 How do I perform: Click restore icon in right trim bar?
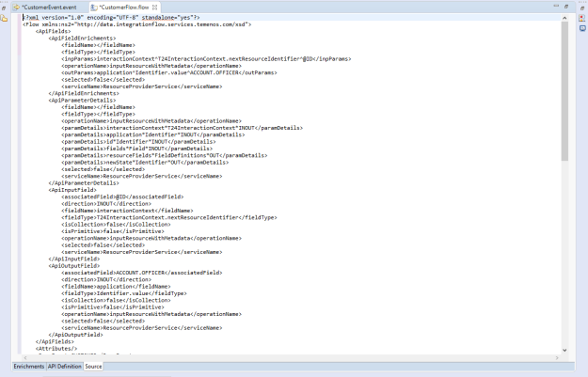pyautogui.click(x=581, y=8)
